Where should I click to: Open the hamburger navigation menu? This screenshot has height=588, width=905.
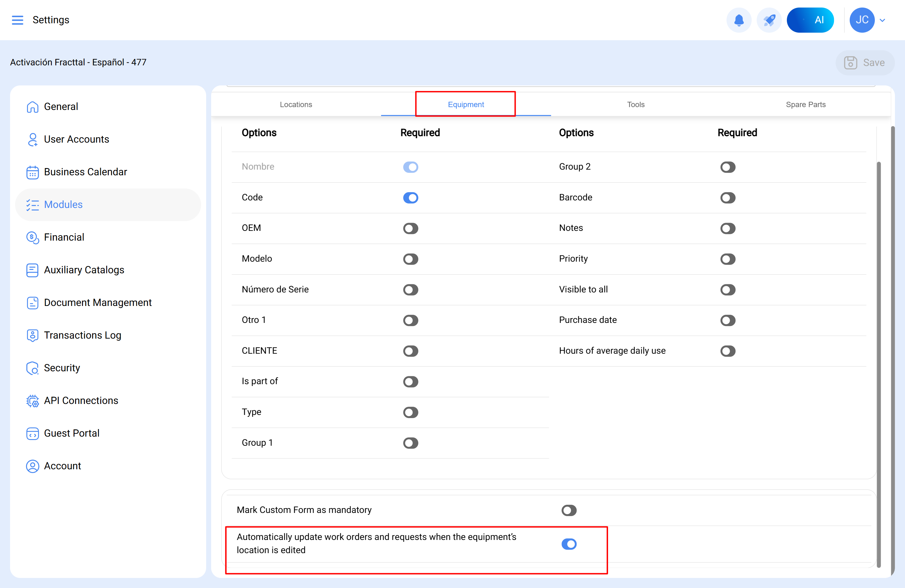(17, 20)
